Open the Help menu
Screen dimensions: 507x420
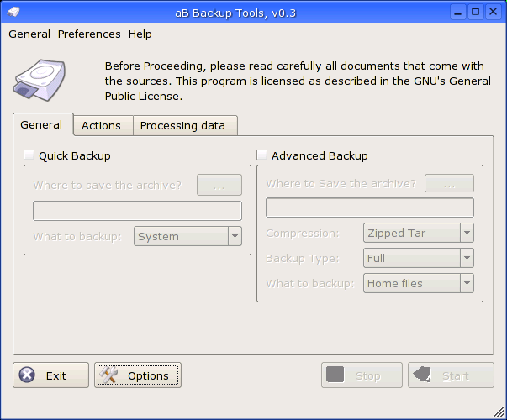140,34
